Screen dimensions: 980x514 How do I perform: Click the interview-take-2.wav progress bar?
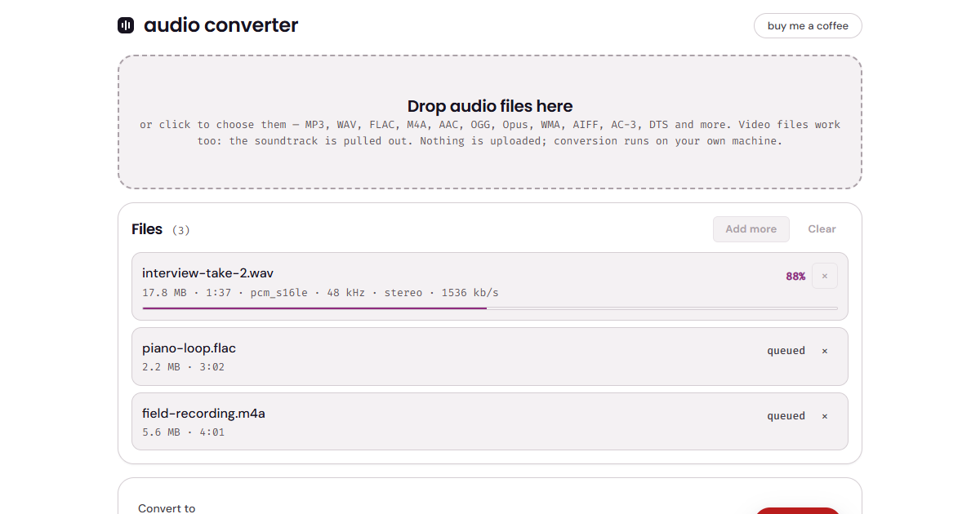coord(490,308)
